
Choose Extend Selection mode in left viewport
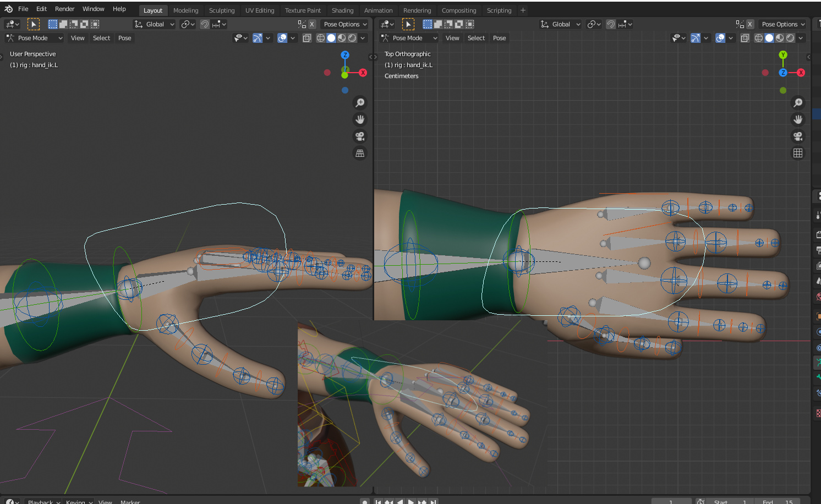coord(63,24)
